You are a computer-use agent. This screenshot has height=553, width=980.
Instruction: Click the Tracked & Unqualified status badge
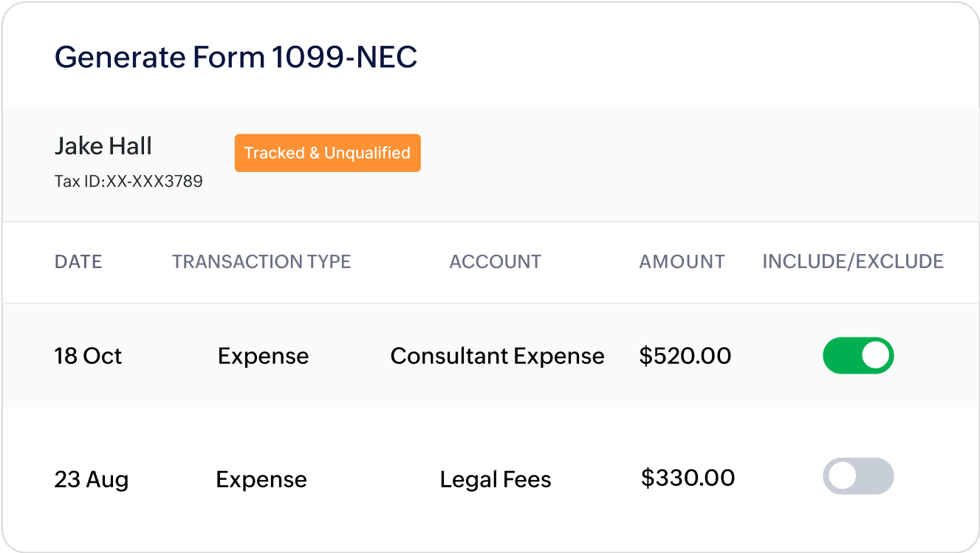[327, 153]
